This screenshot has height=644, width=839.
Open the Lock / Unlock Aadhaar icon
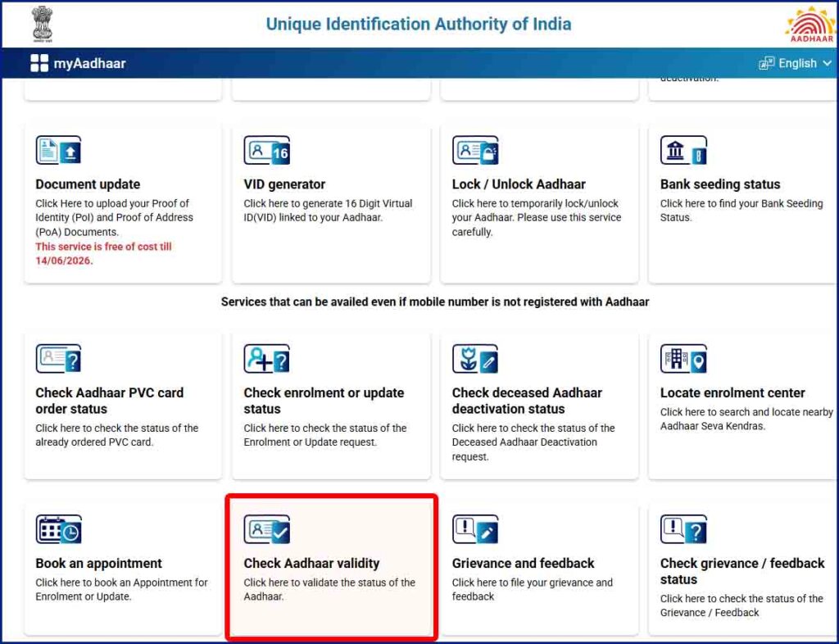(475, 150)
